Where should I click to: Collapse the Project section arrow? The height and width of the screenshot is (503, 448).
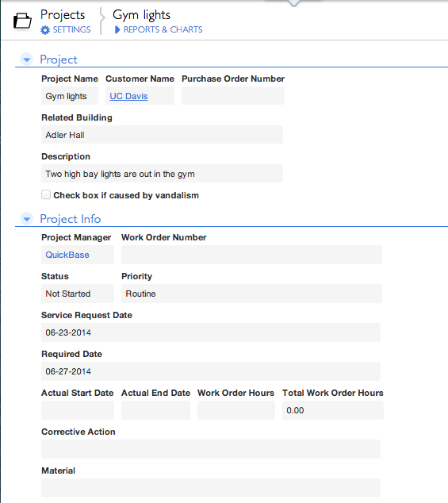pyautogui.click(x=27, y=60)
